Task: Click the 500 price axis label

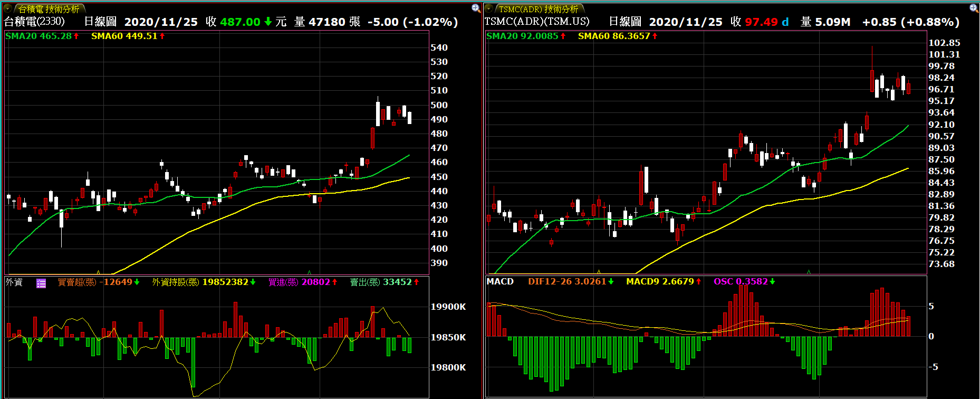Action: (439, 105)
